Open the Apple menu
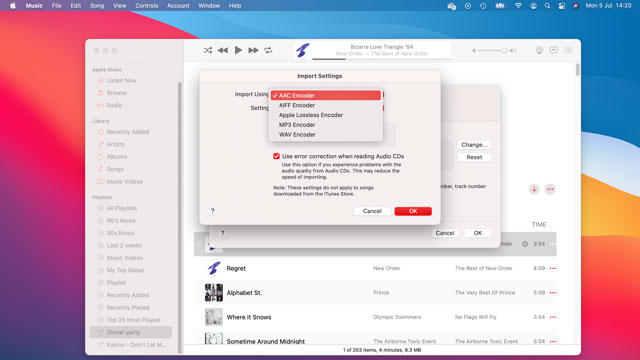Screen dimensions: 640x360 [x=13, y=6]
